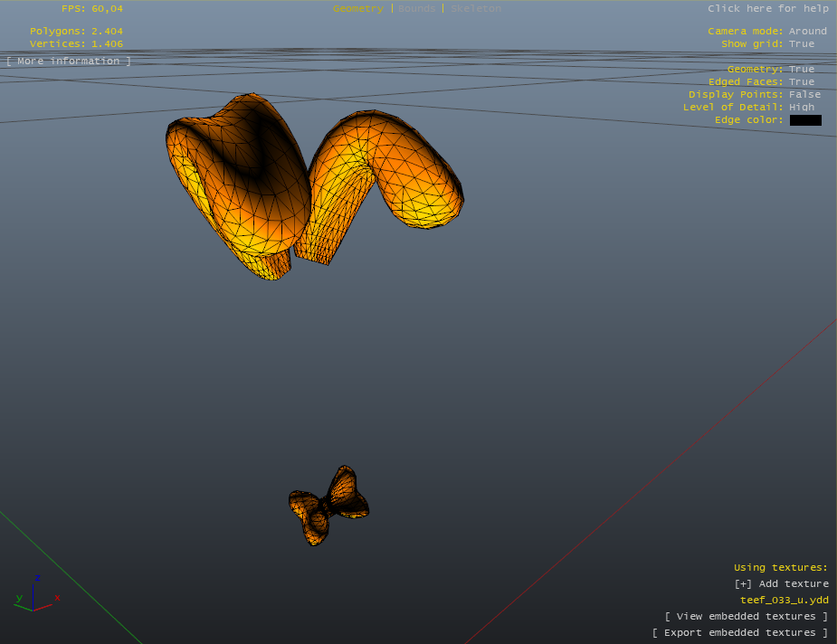The width and height of the screenshot is (837, 644).
Task: Toggle Edged Faces off
Action: [802, 81]
